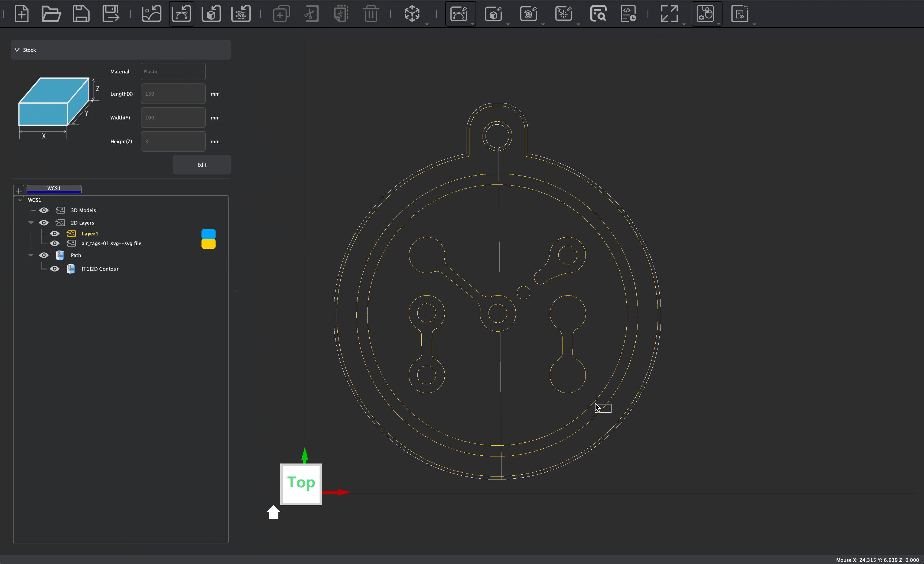Click the Open folder icon
This screenshot has width=924, height=564.
coord(51,14)
